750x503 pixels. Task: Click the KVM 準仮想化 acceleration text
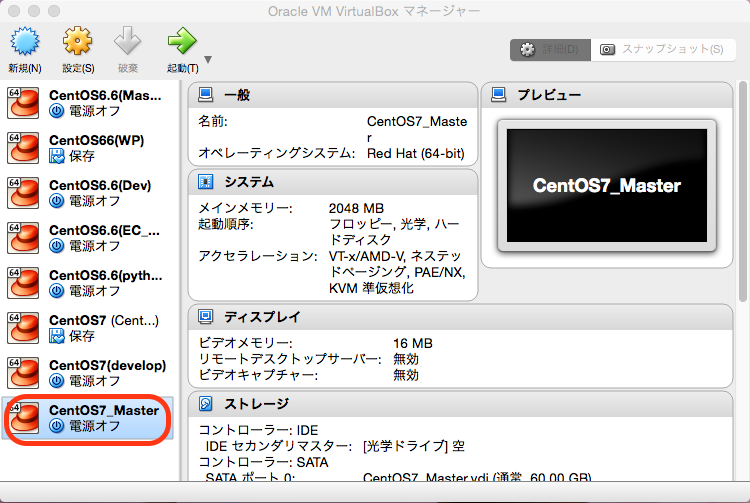(x=371, y=288)
